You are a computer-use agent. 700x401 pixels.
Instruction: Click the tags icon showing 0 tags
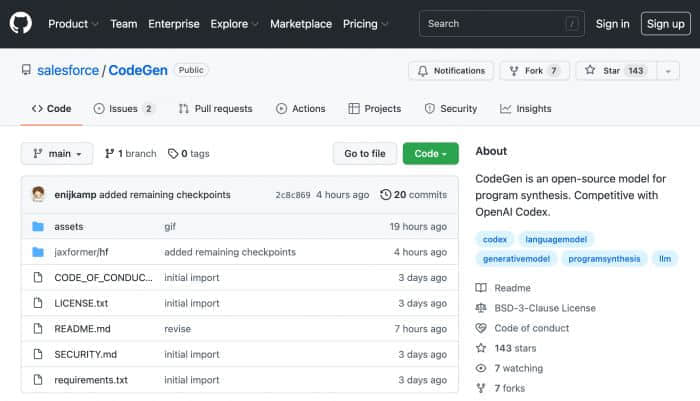pos(173,154)
